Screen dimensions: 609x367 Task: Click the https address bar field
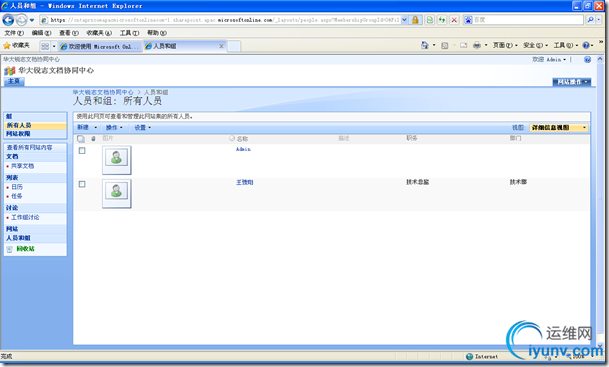pyautogui.click(x=221, y=20)
